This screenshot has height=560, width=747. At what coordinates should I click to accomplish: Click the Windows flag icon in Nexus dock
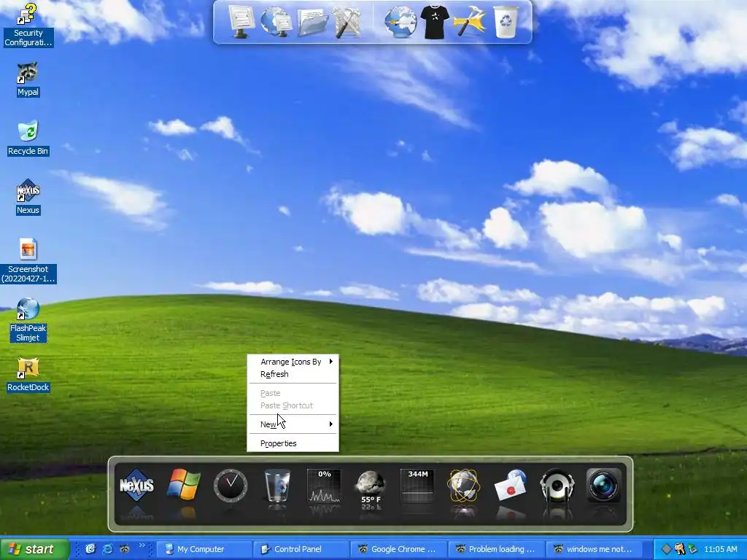(183, 485)
